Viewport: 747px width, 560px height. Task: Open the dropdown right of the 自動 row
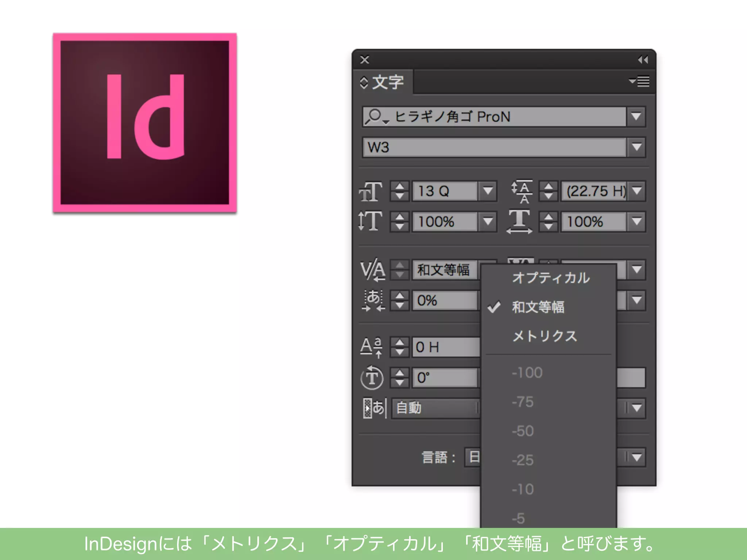[636, 408]
